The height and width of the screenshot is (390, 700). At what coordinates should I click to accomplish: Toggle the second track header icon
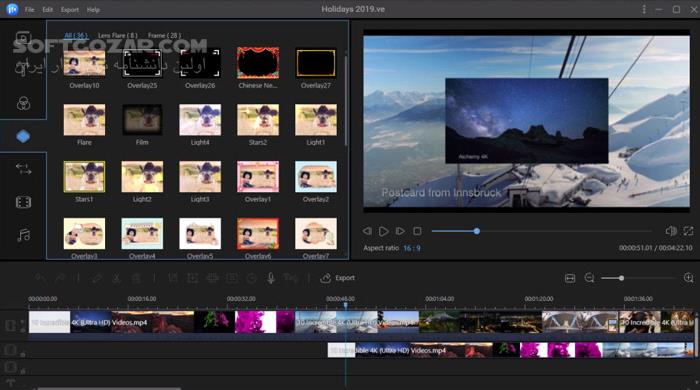point(10,349)
